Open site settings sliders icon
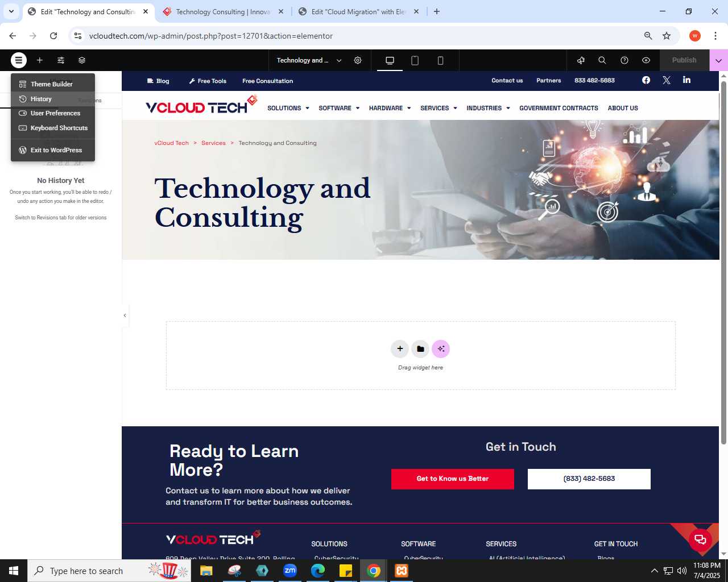This screenshot has width=728, height=582. coord(61,60)
